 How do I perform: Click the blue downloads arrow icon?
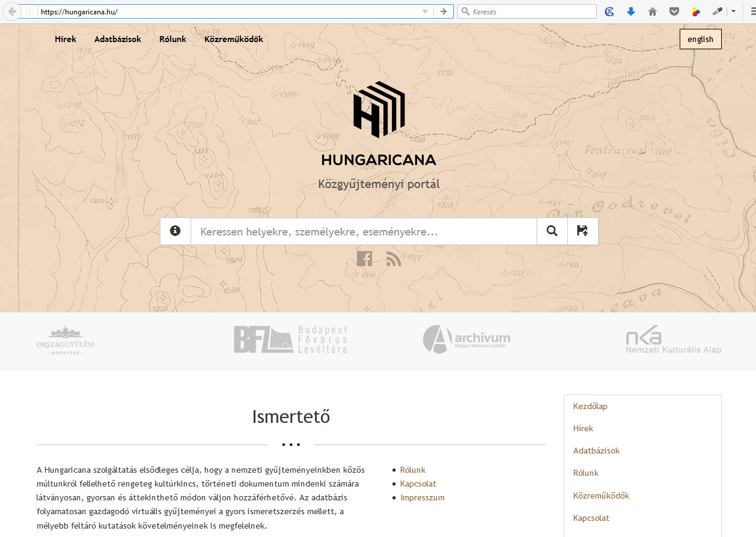pos(630,11)
